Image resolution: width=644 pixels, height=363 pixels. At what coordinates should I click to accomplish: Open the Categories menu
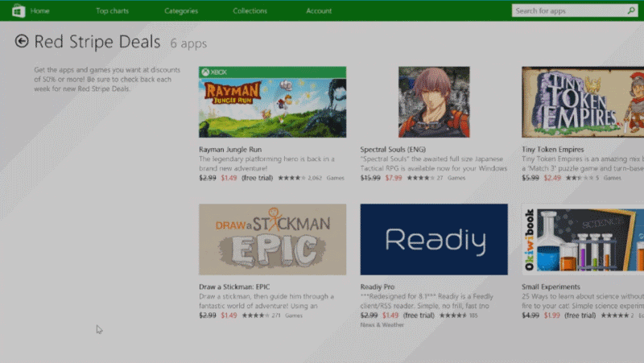point(181,11)
